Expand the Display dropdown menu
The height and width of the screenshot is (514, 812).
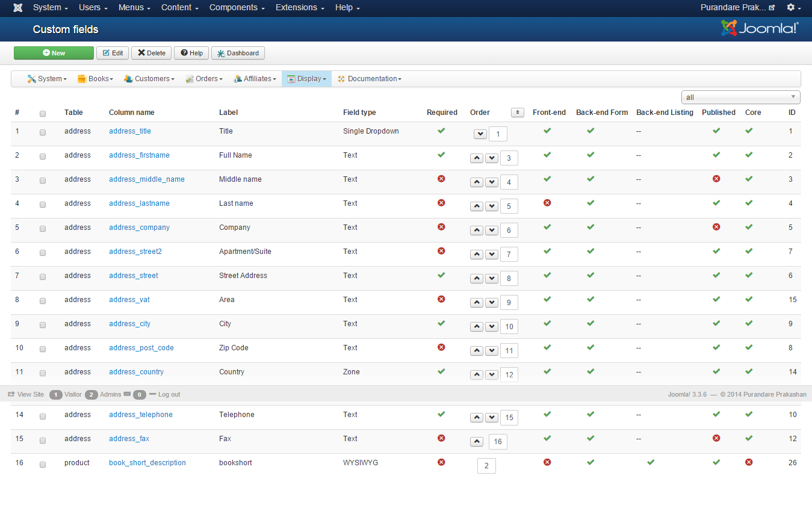(x=306, y=79)
